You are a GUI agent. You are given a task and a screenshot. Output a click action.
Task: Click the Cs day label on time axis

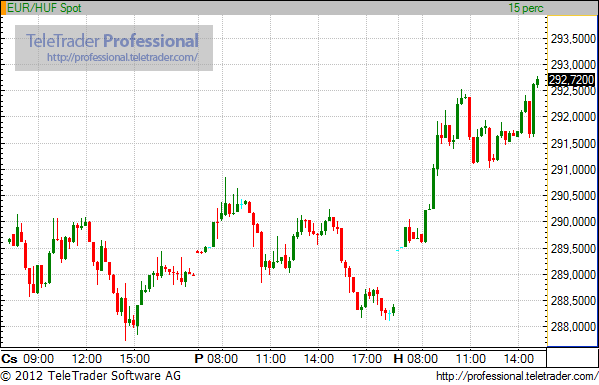[10, 359]
